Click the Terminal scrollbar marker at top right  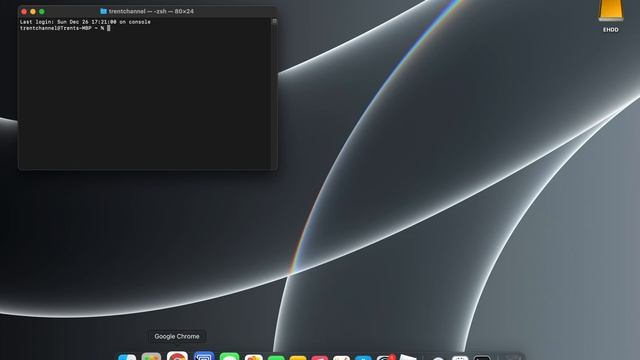[x=274, y=21]
